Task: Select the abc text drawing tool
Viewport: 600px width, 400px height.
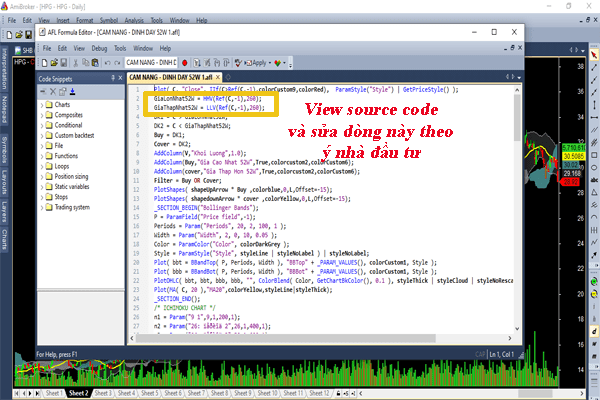Action: point(594,180)
